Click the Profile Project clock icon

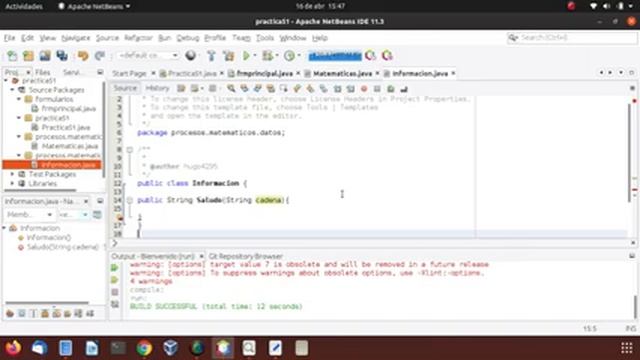(x=289, y=56)
